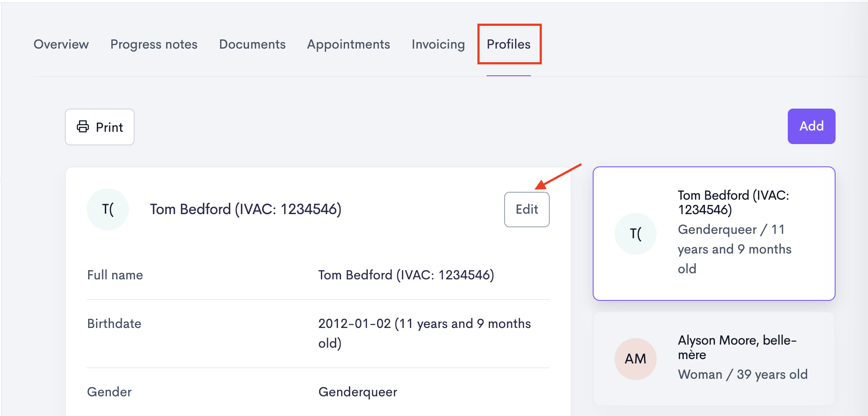Image resolution: width=868 pixels, height=416 pixels.
Task: Click the purple Add button
Action: 811,126
